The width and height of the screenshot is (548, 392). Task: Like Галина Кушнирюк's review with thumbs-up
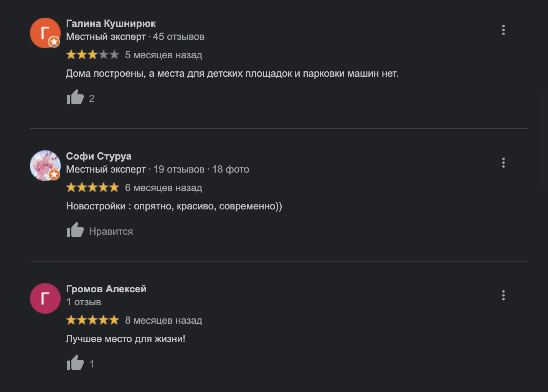point(75,97)
